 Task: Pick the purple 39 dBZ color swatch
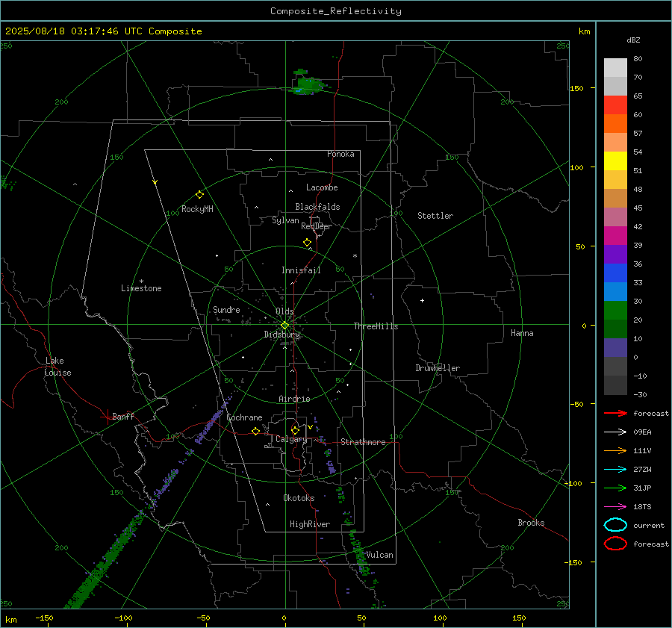[615, 254]
